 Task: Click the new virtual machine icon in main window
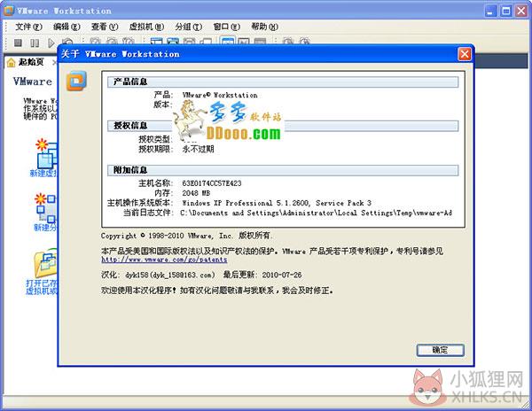[47, 153]
